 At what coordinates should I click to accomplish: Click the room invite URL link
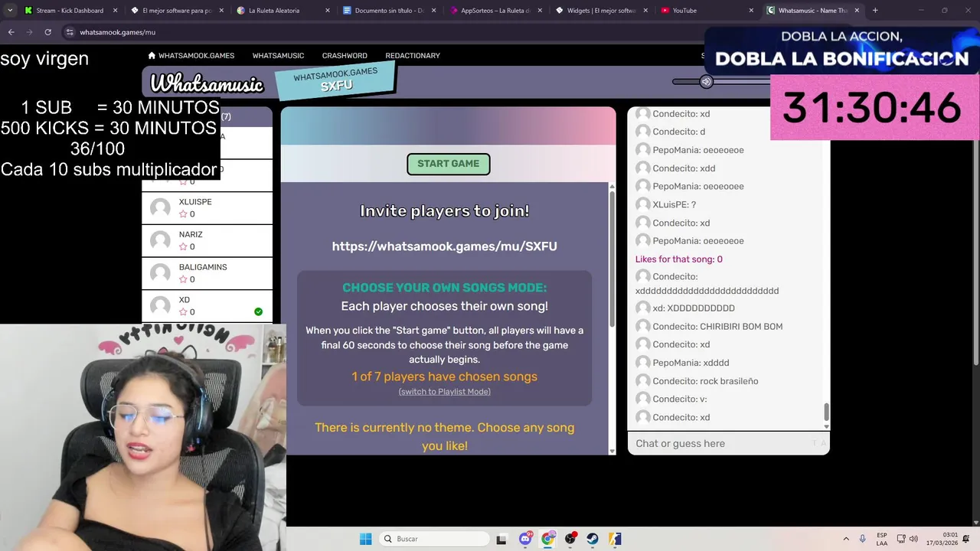(x=444, y=246)
